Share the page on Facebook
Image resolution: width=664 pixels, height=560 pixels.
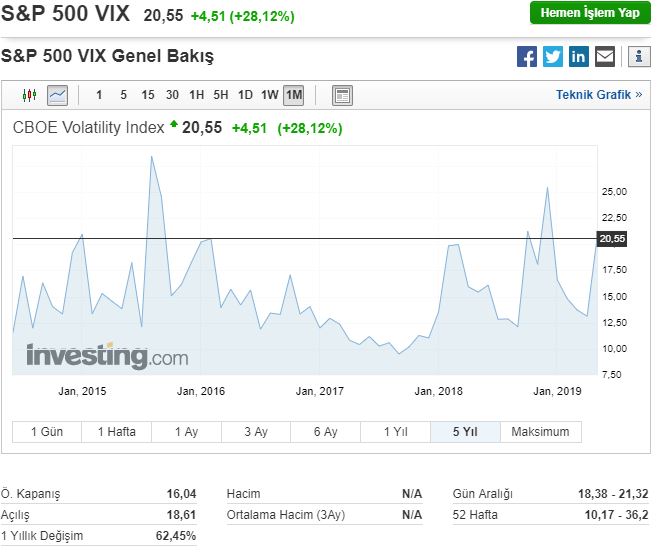tap(527, 56)
